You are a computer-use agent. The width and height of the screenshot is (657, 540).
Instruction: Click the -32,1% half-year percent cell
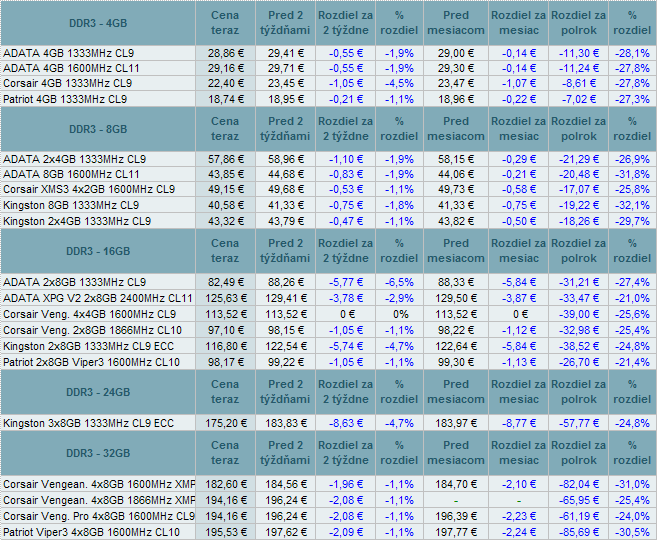pos(632,205)
